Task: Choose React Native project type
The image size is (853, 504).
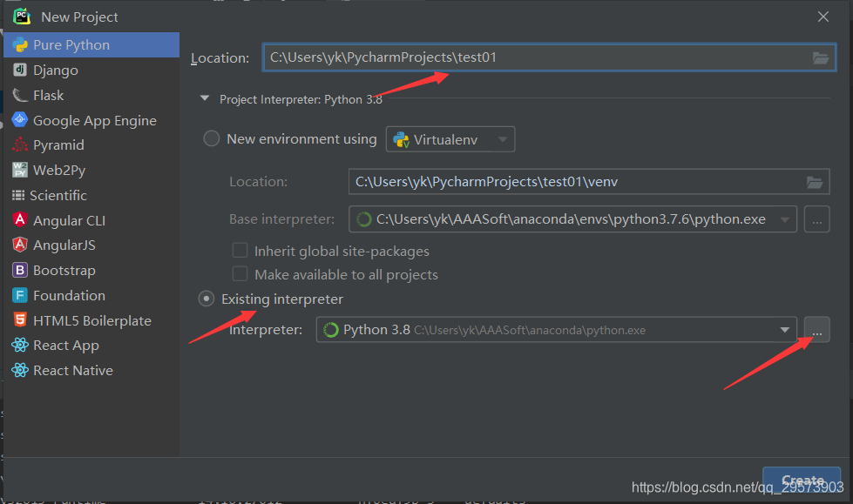Action: tap(91, 370)
